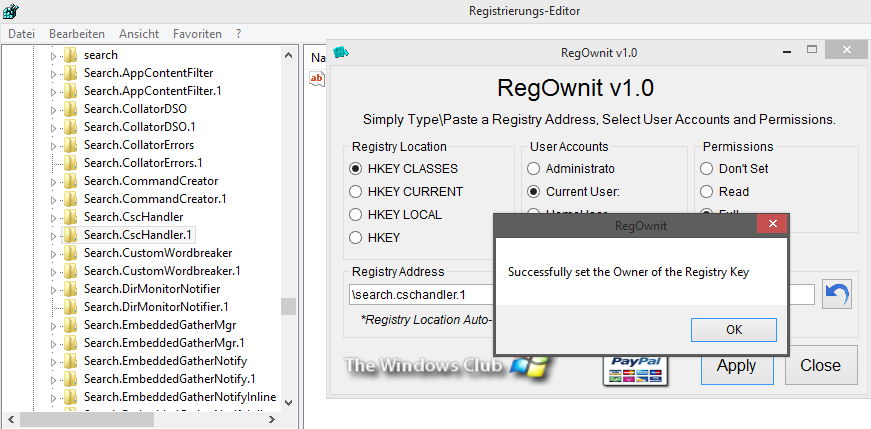
Task: Expand Search.CollatorDSO.1 node
Action: coord(53,127)
